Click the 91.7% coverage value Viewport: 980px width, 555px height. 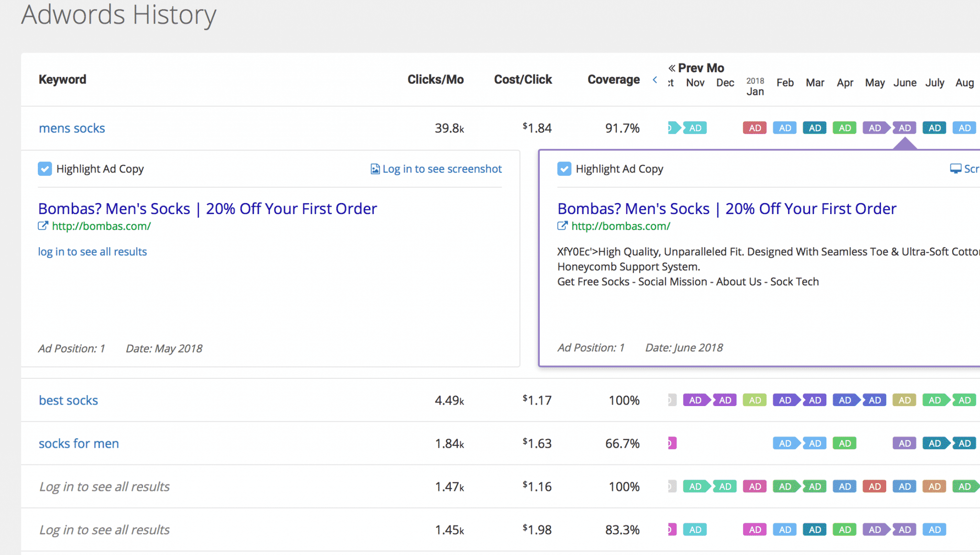tap(622, 128)
